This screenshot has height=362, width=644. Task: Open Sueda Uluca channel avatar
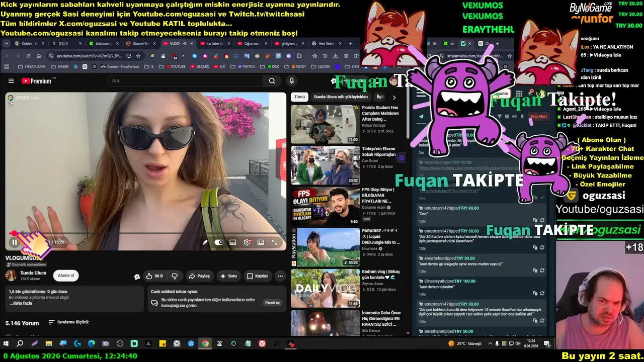[x=11, y=276]
